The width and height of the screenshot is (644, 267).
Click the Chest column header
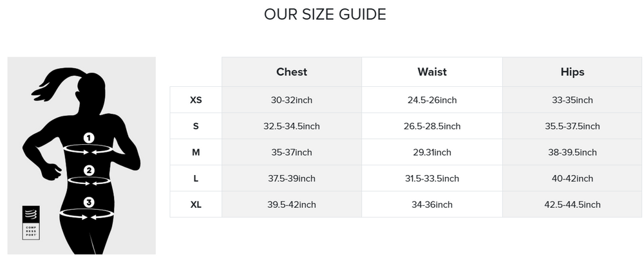(x=291, y=72)
